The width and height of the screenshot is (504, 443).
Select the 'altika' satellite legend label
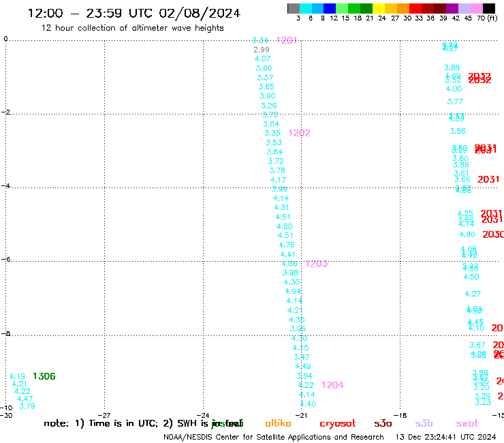278,423
